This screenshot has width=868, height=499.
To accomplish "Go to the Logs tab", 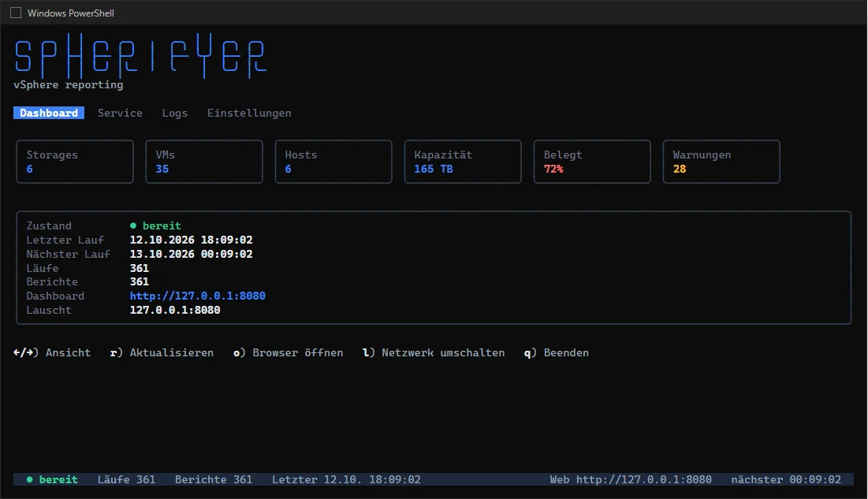I will tap(175, 113).
